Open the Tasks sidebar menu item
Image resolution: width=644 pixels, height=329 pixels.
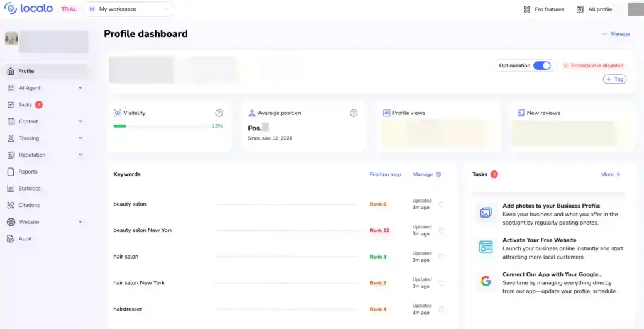click(47, 104)
